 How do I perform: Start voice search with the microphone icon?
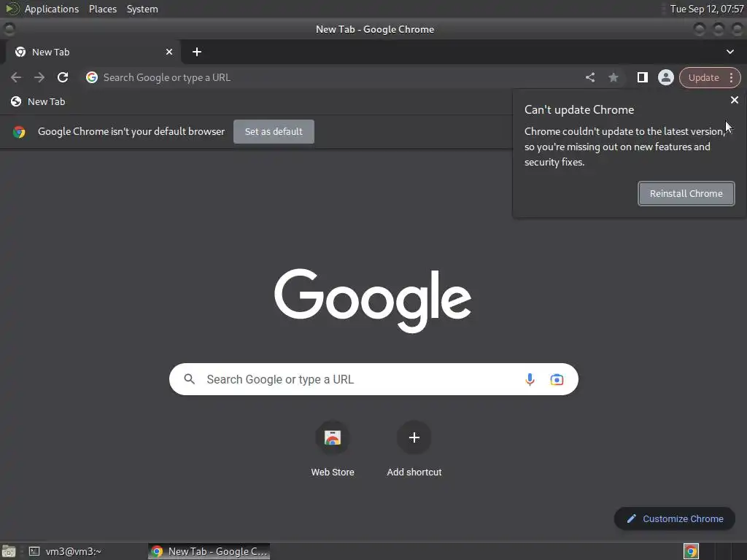coord(530,379)
